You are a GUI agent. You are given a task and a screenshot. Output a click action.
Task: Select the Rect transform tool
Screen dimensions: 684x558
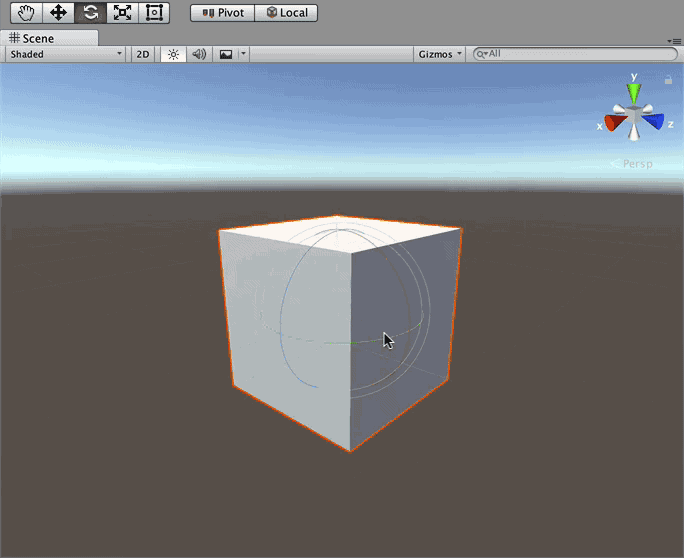(154, 13)
